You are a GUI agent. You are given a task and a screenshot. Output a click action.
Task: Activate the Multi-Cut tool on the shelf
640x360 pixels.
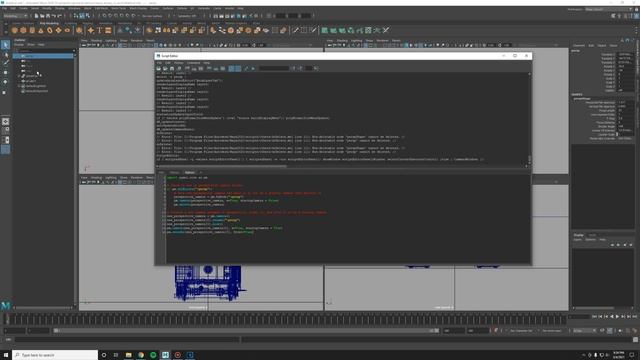[296, 30]
